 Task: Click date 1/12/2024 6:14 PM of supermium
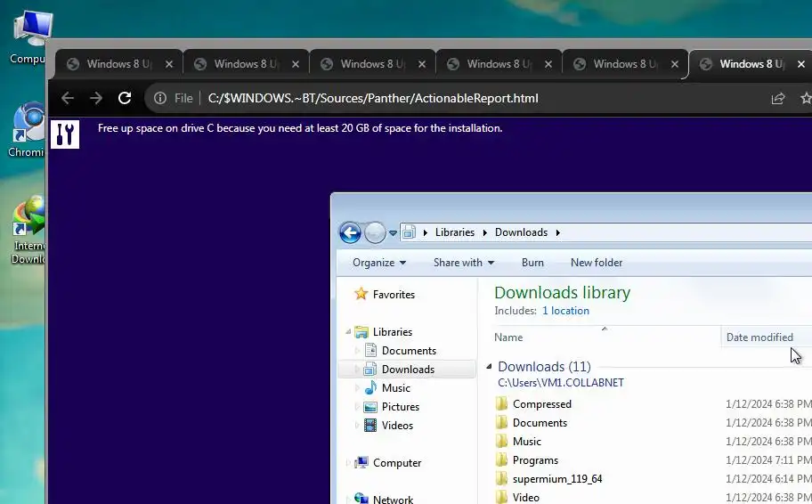point(768,478)
